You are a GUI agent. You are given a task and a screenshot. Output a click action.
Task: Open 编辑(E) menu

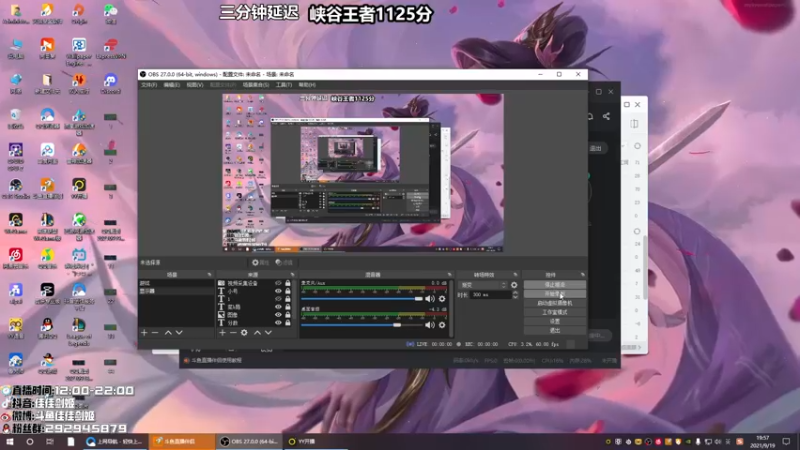click(171, 85)
